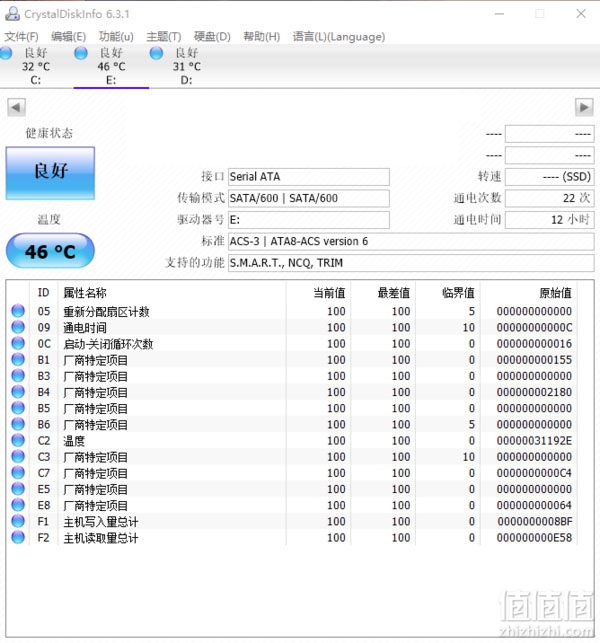The height and width of the screenshot is (643, 600).
Task: Open the 编辑(E) menu
Action: 68,37
